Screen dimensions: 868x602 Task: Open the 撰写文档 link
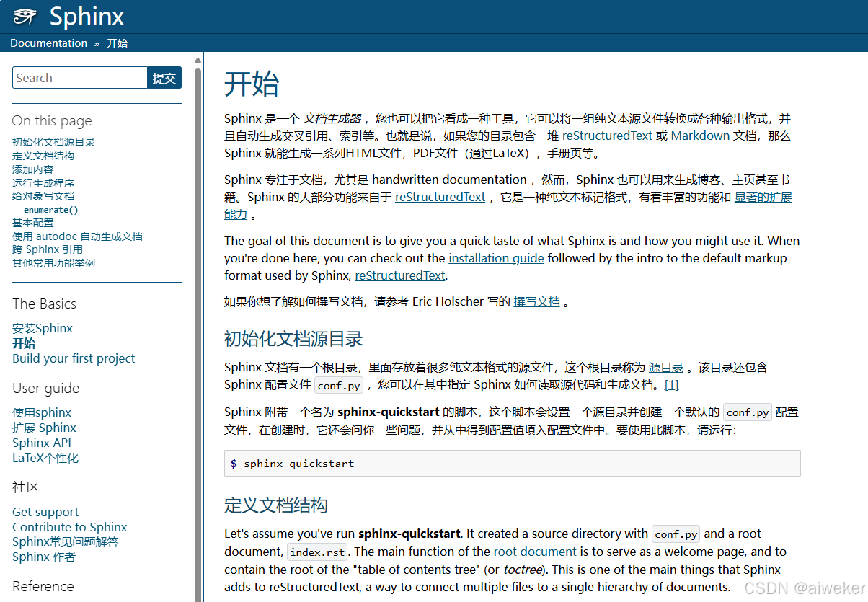pyautogui.click(x=536, y=302)
